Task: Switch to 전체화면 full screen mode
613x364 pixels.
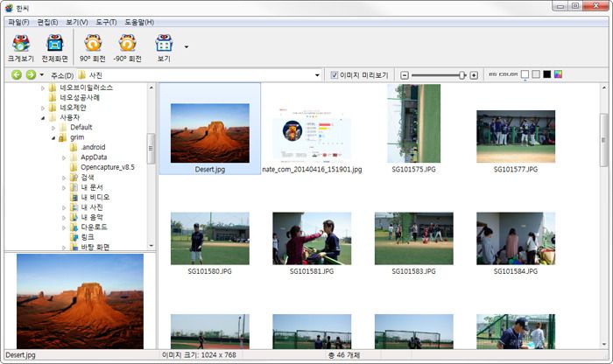Action: click(x=54, y=48)
